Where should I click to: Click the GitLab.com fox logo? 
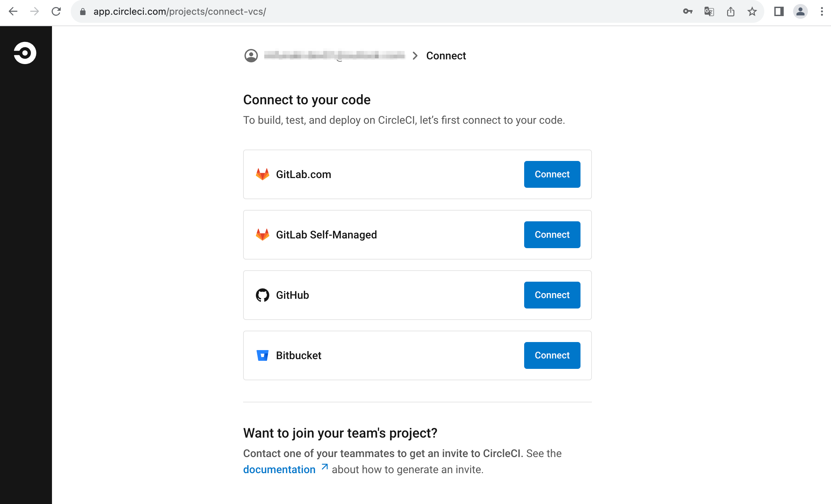262,174
